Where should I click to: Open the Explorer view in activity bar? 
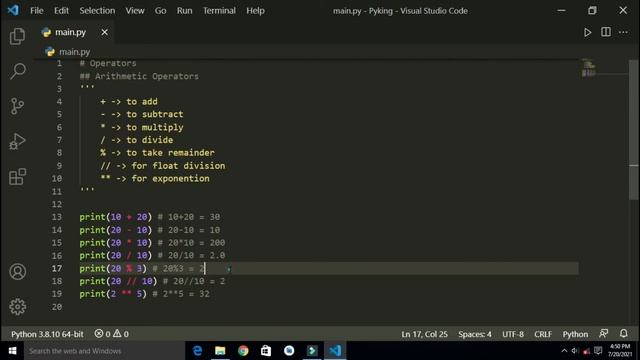point(17,36)
